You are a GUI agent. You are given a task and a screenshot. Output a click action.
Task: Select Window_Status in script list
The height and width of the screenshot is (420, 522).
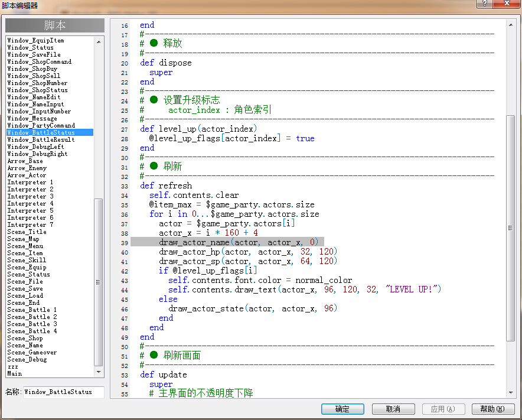pos(30,48)
